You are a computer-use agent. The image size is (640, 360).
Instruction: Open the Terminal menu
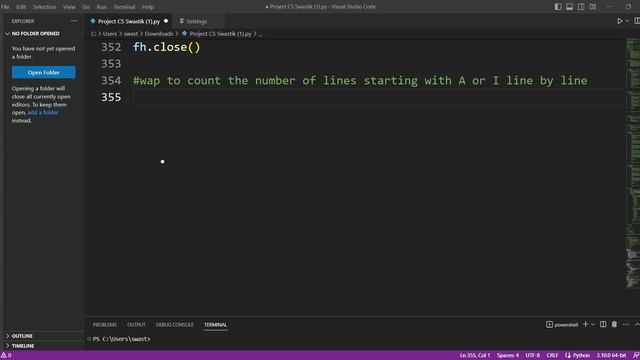[x=124, y=7]
